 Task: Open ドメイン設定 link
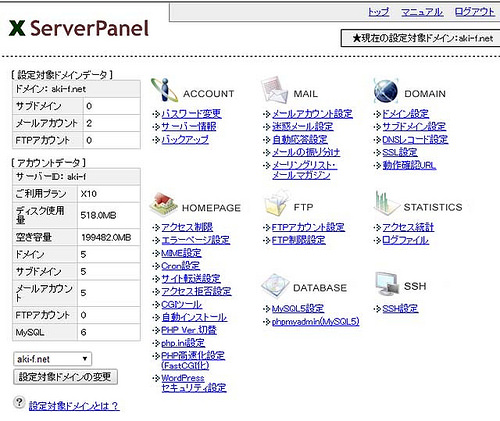tap(405, 114)
